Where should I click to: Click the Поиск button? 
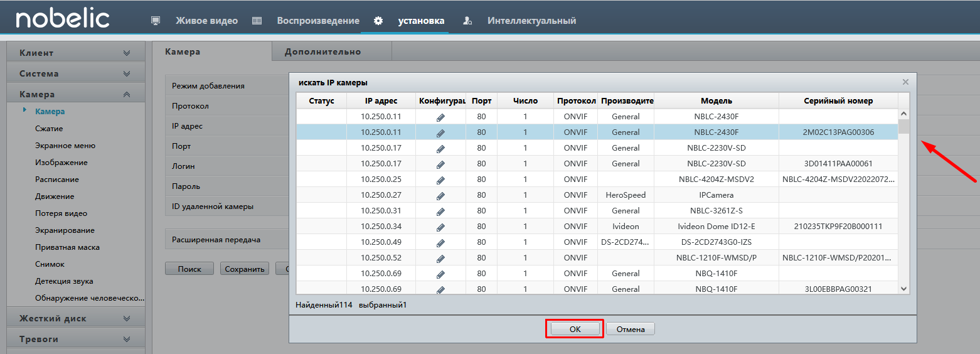[189, 269]
